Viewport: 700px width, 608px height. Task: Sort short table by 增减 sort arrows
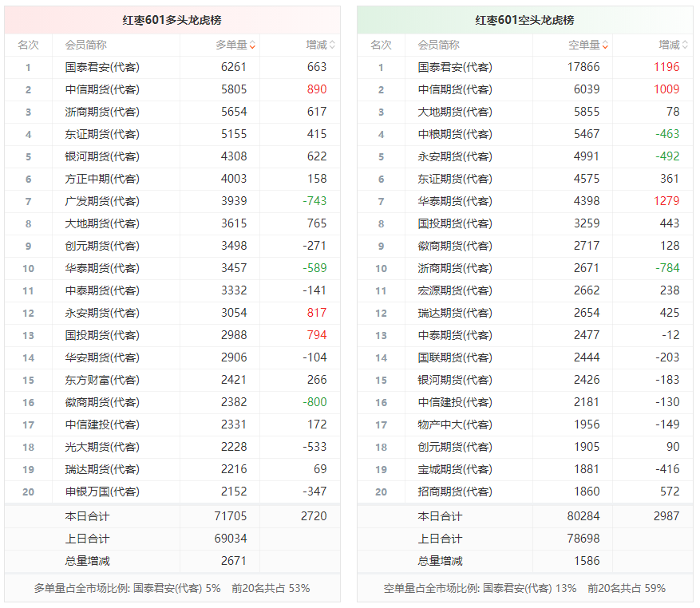[685, 45]
